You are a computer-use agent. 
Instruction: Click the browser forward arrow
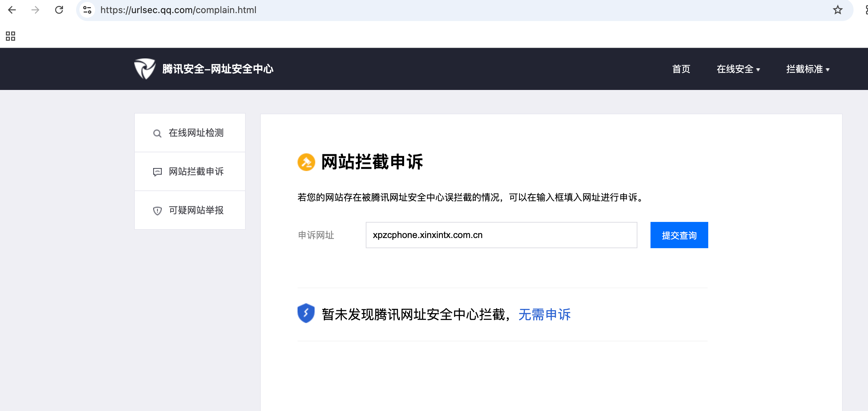click(x=35, y=10)
